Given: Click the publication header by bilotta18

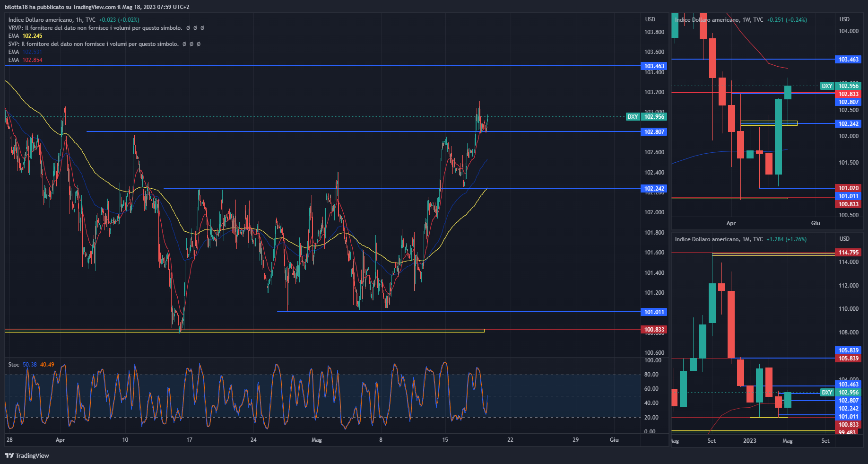Looking at the screenshot, I should pyautogui.click(x=97, y=7).
